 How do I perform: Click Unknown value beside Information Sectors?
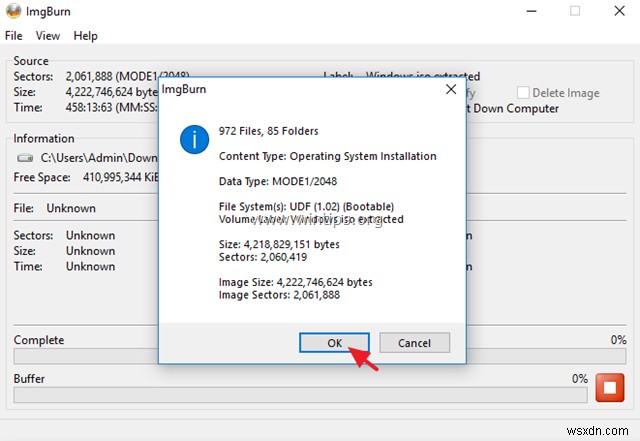[x=90, y=236]
